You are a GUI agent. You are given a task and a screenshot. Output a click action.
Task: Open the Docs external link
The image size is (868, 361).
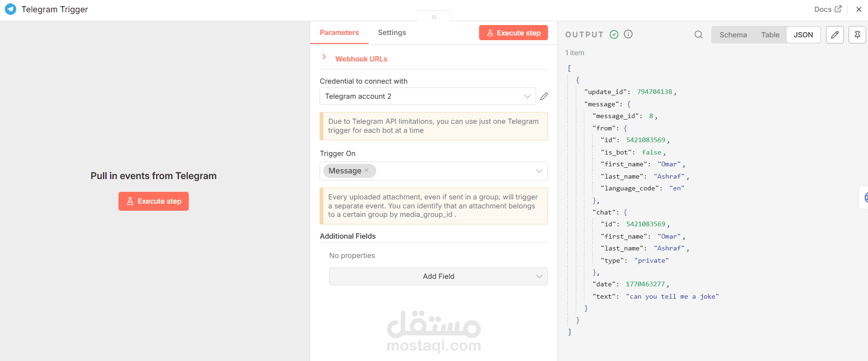[x=828, y=9]
